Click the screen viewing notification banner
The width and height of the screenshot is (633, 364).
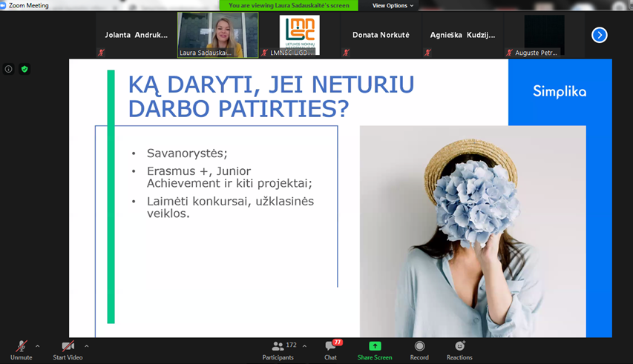click(x=288, y=5)
